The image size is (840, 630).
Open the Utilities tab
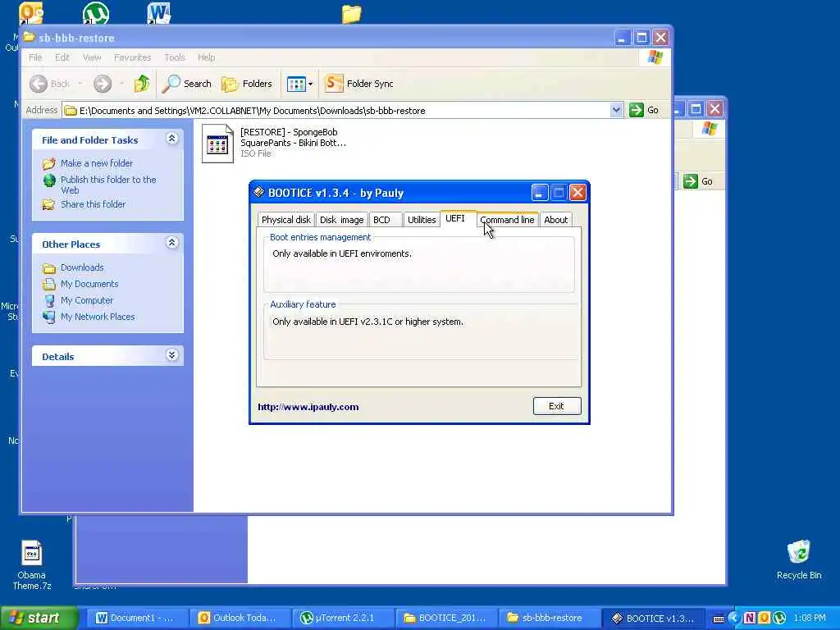coord(421,220)
